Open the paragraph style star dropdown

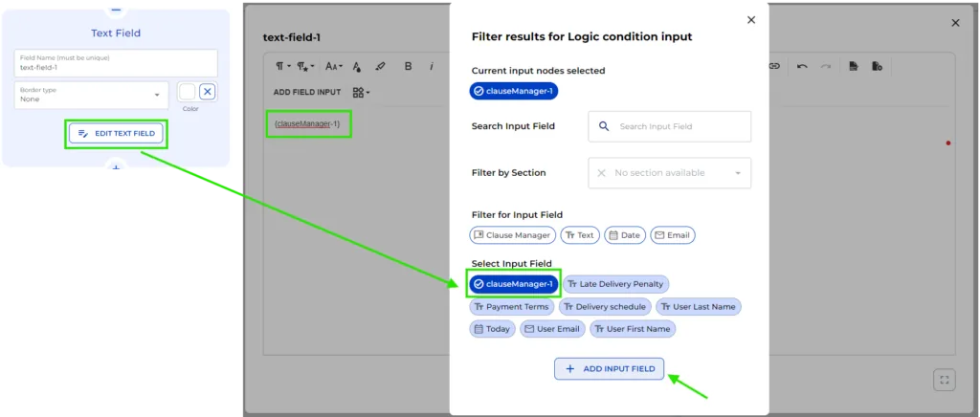305,66
